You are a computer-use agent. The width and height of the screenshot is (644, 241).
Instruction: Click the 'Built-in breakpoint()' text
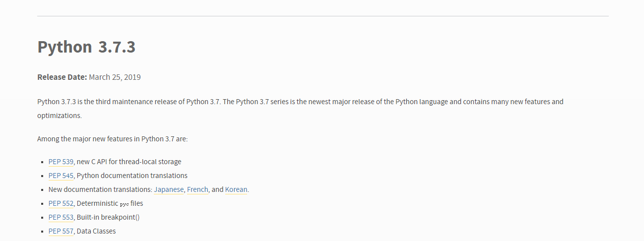[108, 217]
